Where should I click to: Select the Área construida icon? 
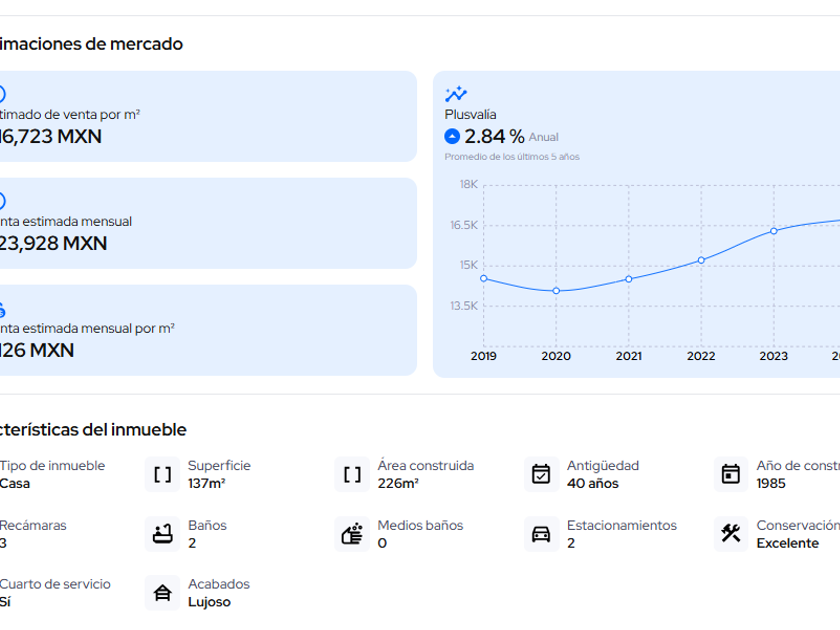coord(352,475)
